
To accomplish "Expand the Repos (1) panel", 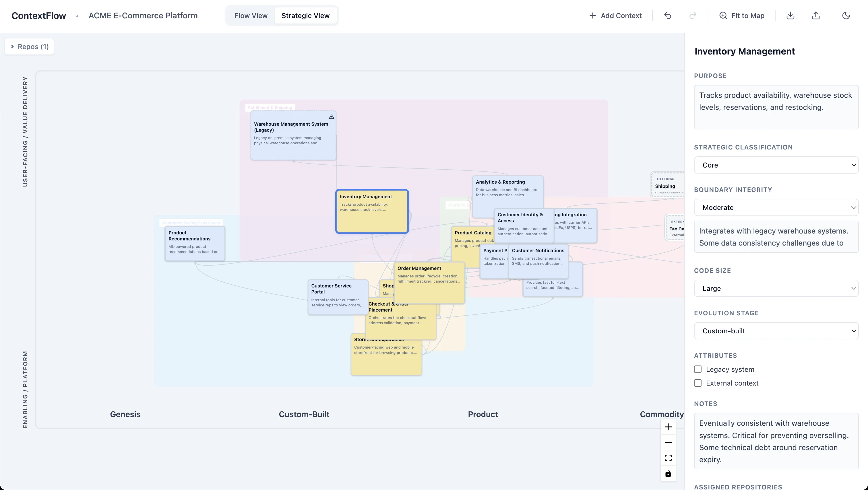I will [x=29, y=46].
